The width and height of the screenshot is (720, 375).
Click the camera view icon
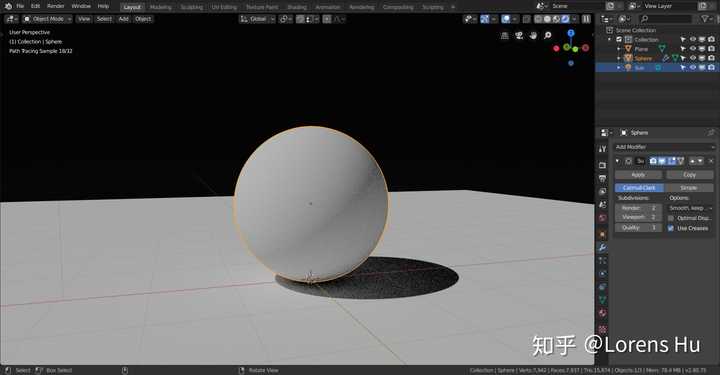tap(519, 35)
